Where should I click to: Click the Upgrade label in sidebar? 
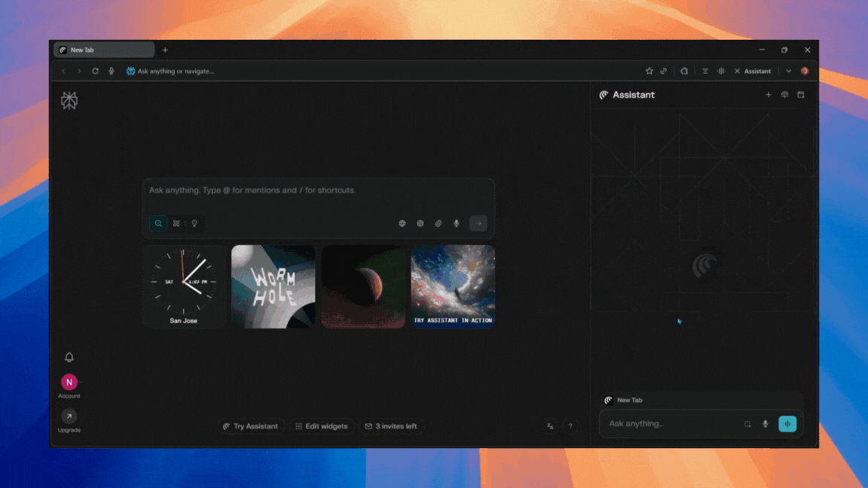click(69, 430)
